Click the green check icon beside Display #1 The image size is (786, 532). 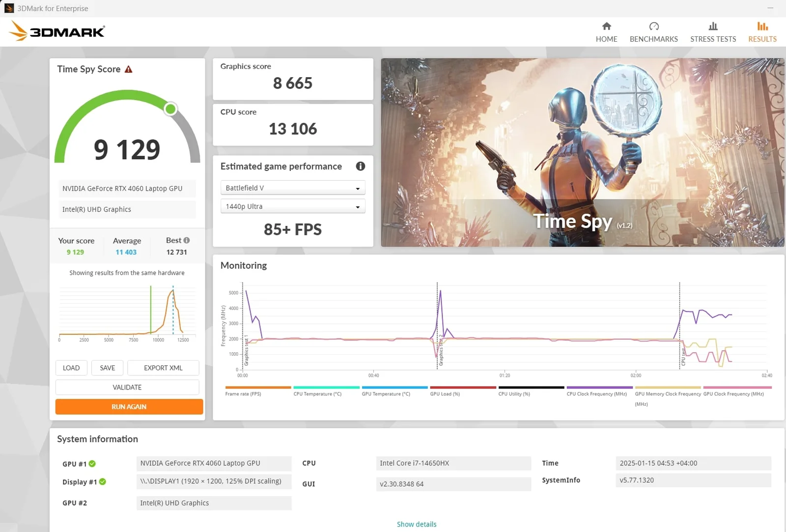pyautogui.click(x=103, y=482)
